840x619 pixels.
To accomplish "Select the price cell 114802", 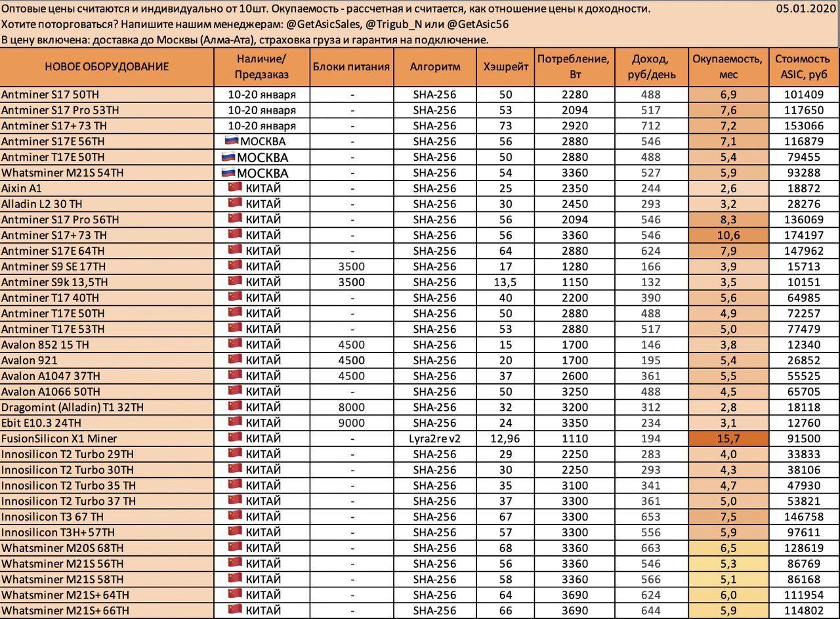I will (804, 610).
